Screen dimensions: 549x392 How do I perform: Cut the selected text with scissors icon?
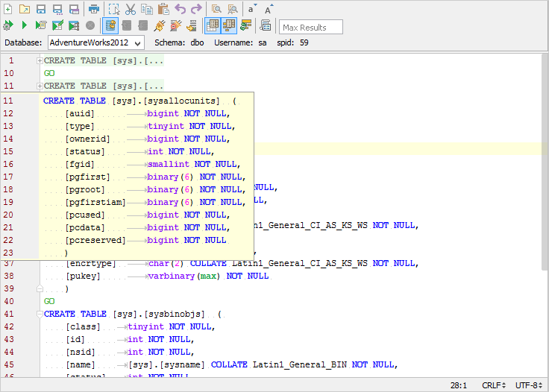pyautogui.click(x=131, y=9)
